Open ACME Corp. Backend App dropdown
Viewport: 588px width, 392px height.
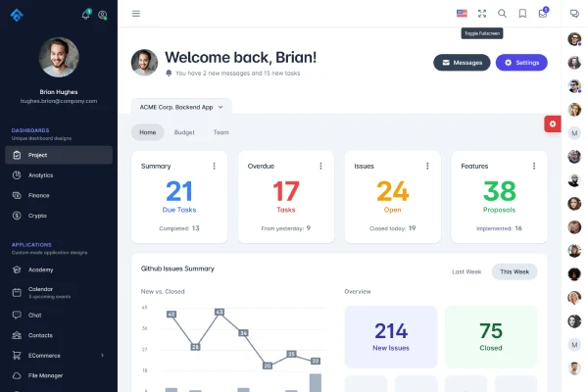click(181, 106)
